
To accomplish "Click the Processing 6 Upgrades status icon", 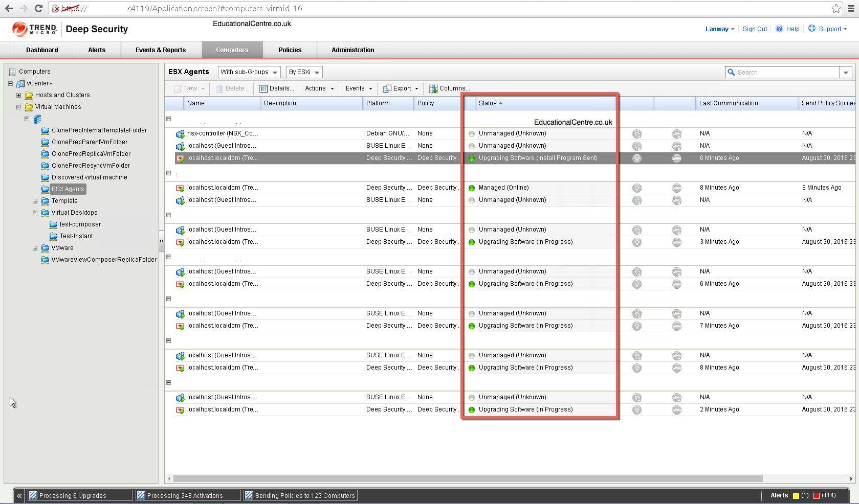I will (33, 495).
